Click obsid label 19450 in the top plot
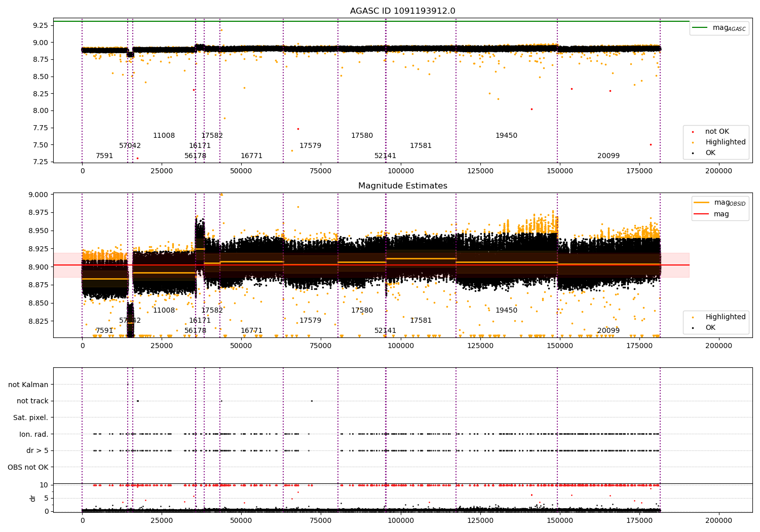The height and width of the screenshot is (532, 760). click(x=507, y=135)
